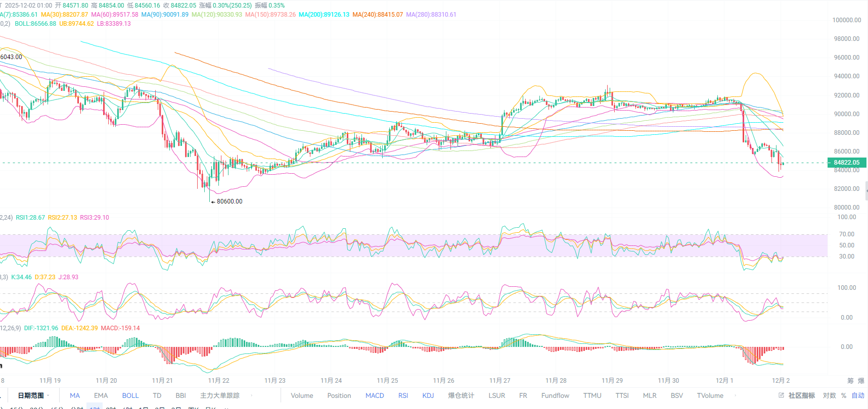This screenshot has width=868, height=409.
Task: Switch price axis to % percentage mode
Action: pos(844,395)
